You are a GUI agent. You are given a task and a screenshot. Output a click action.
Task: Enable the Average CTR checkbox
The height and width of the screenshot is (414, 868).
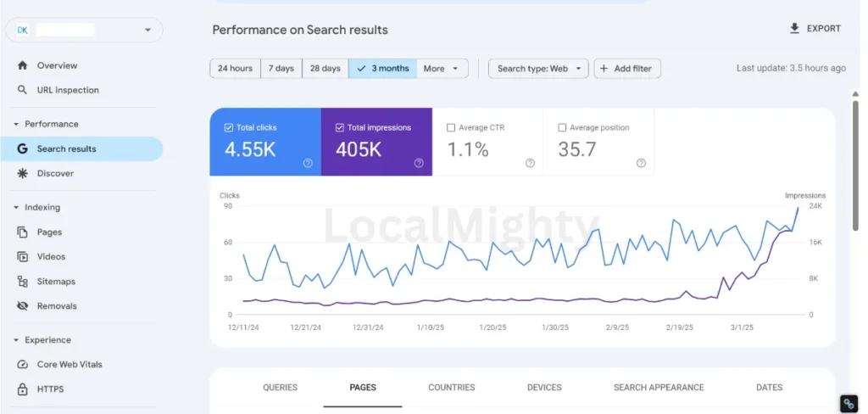pyautogui.click(x=451, y=128)
